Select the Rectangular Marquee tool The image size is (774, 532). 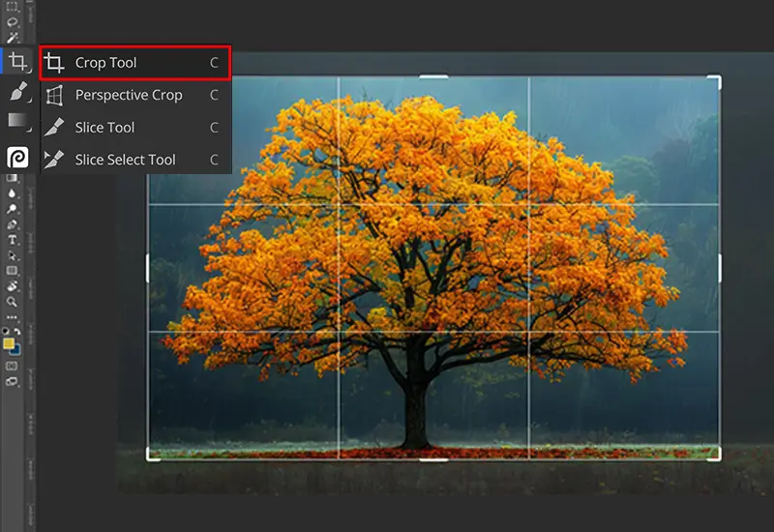point(13,8)
